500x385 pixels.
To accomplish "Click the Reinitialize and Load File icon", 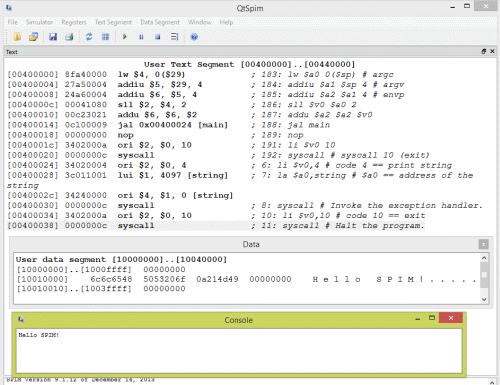I will (33, 37).
